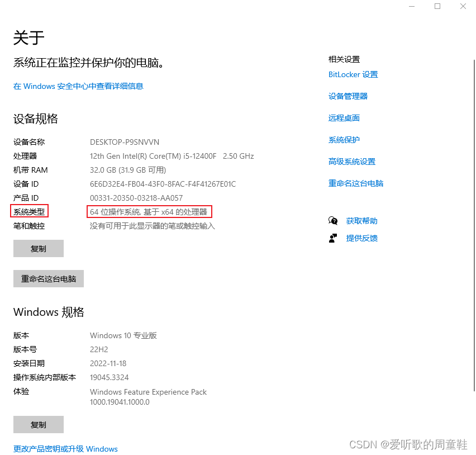Screen dimensions: 476x455
Task: Click device ID value 6E6D32E4-FB04 text
Action: [x=163, y=184]
